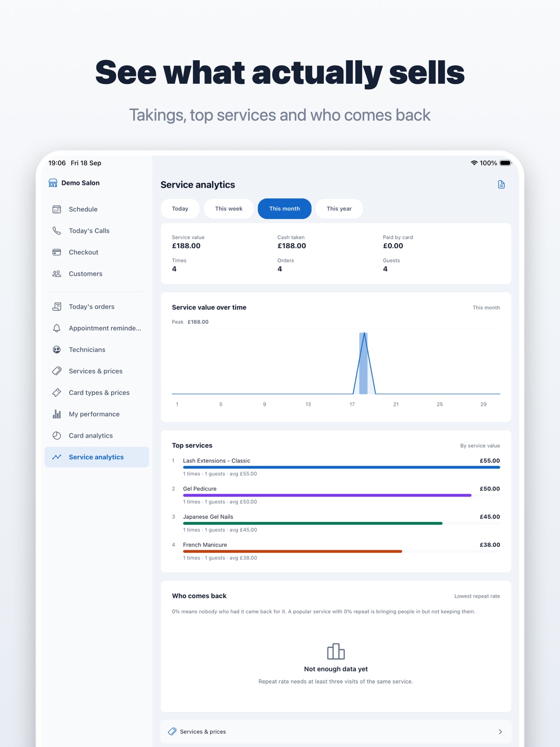Select the This month period pill

[x=284, y=209]
